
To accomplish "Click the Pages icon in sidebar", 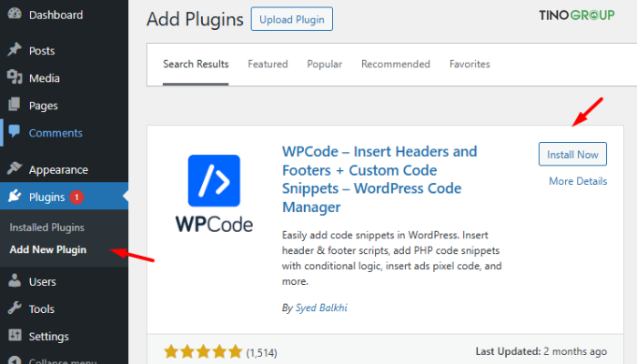I will point(15,105).
